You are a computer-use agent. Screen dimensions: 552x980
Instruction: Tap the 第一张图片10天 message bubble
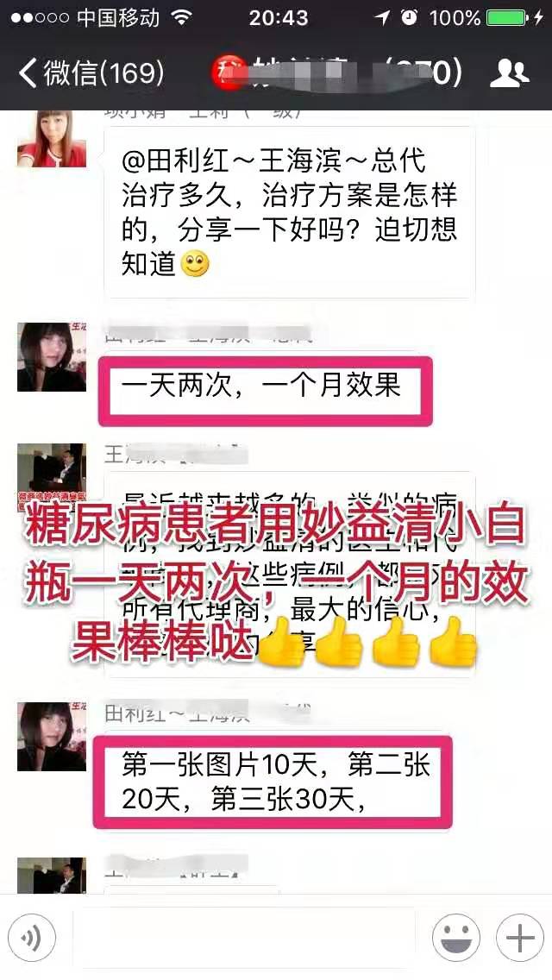point(273,782)
